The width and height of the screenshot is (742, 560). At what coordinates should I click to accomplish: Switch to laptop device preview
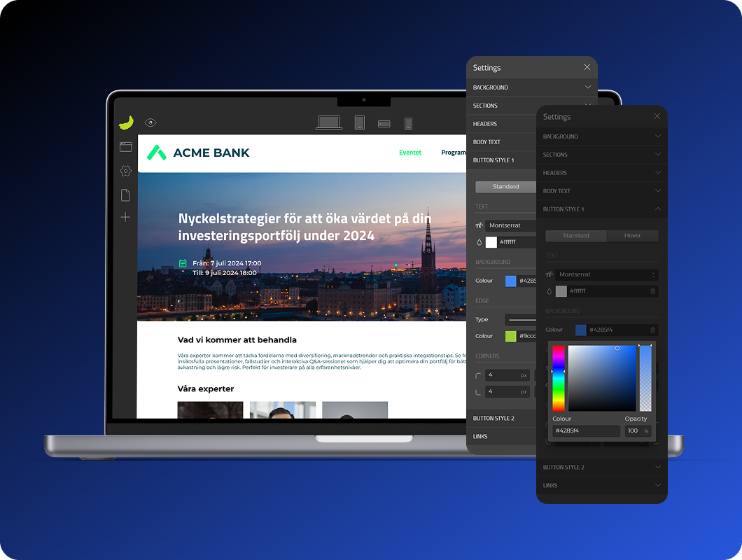point(329,123)
